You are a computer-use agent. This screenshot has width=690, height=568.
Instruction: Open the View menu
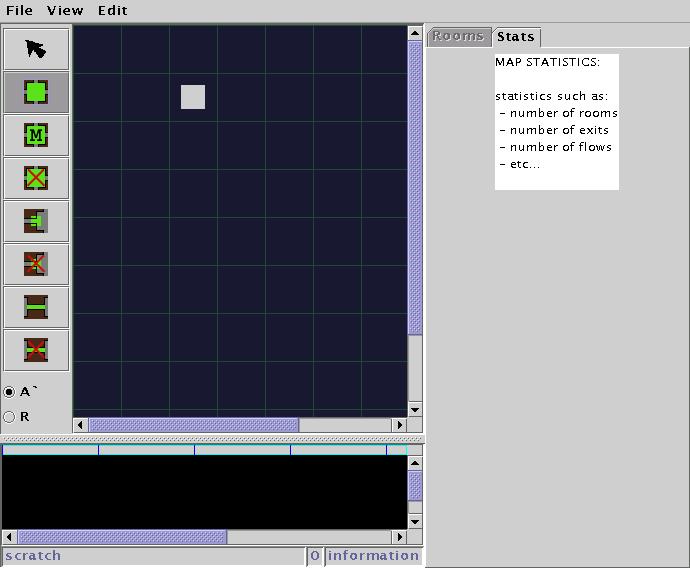pos(65,10)
